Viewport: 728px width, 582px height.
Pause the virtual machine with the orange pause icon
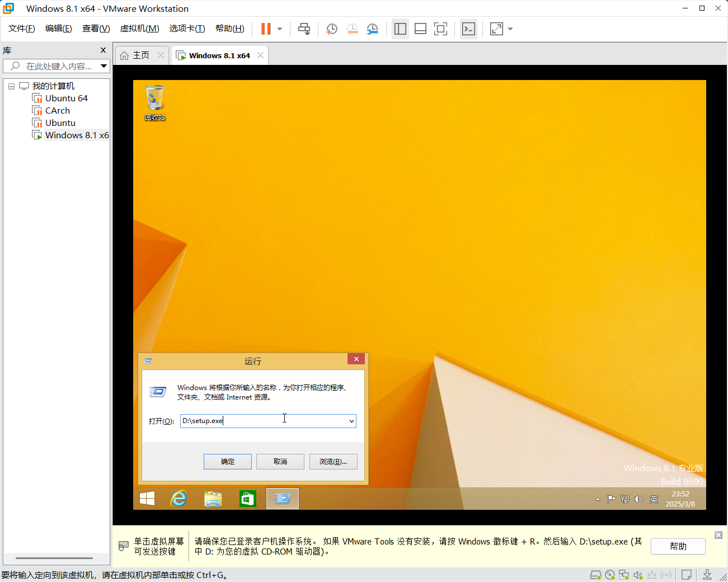pyautogui.click(x=266, y=29)
